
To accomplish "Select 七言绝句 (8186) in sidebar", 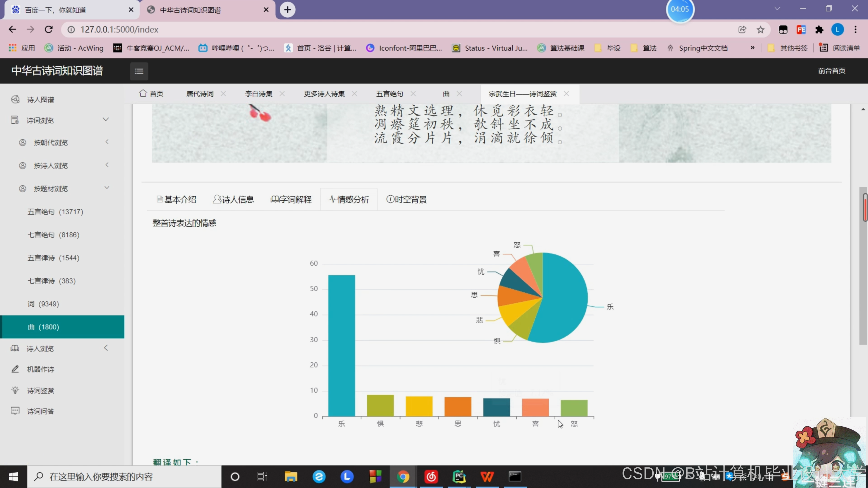I will coord(53,235).
